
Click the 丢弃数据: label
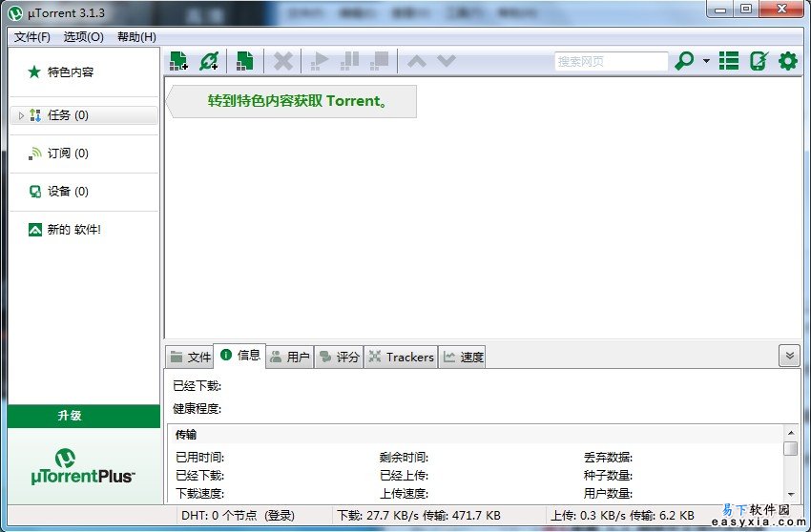(608, 458)
